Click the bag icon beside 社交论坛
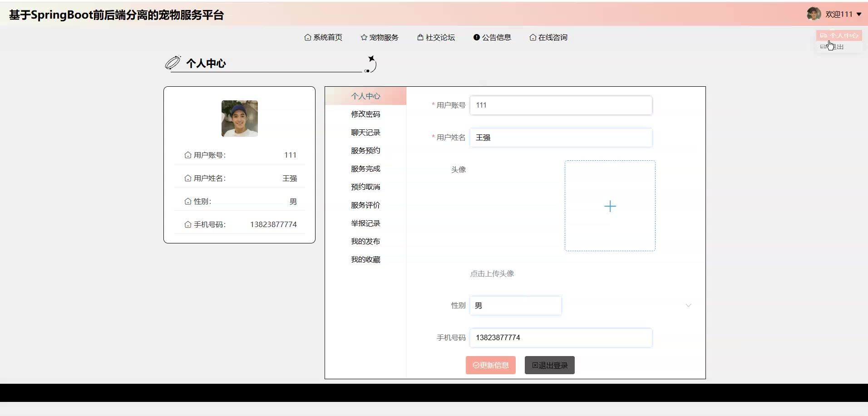The width and height of the screenshot is (868, 416). point(420,38)
